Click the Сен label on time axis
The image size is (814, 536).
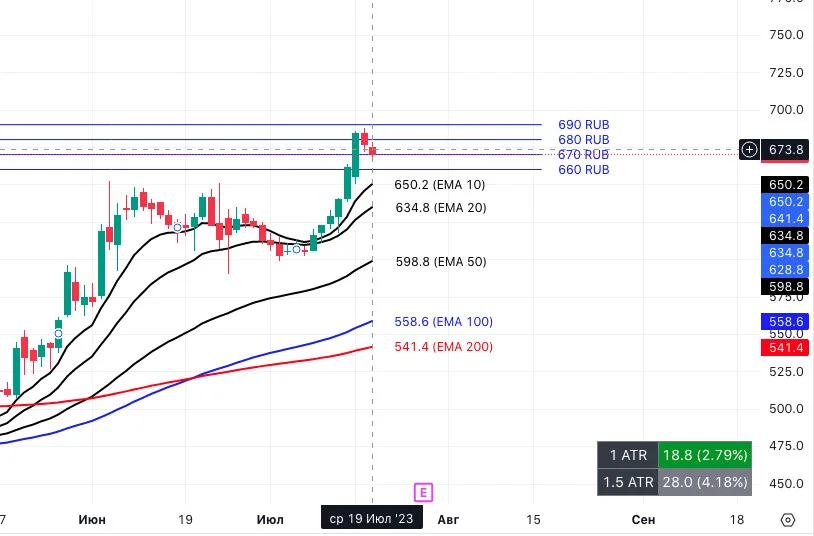pos(643,520)
